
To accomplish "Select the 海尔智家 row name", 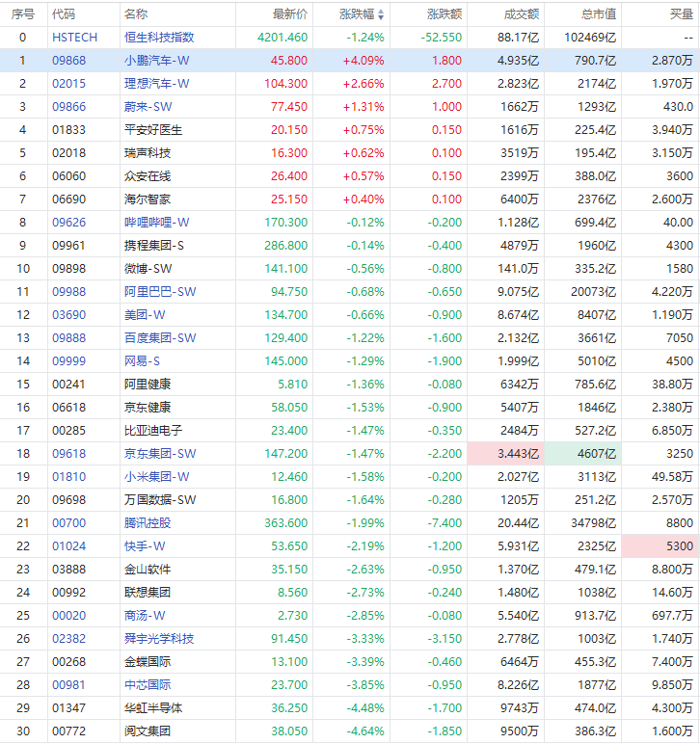I will 148,199.
